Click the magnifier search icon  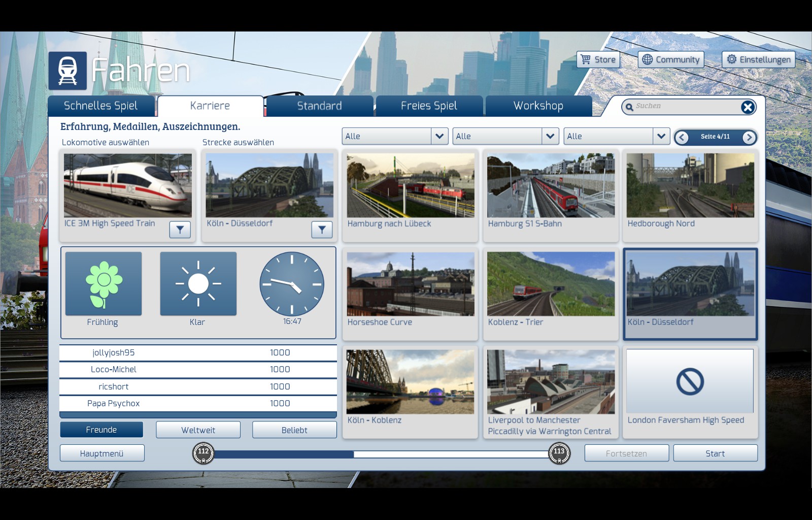pyautogui.click(x=629, y=107)
